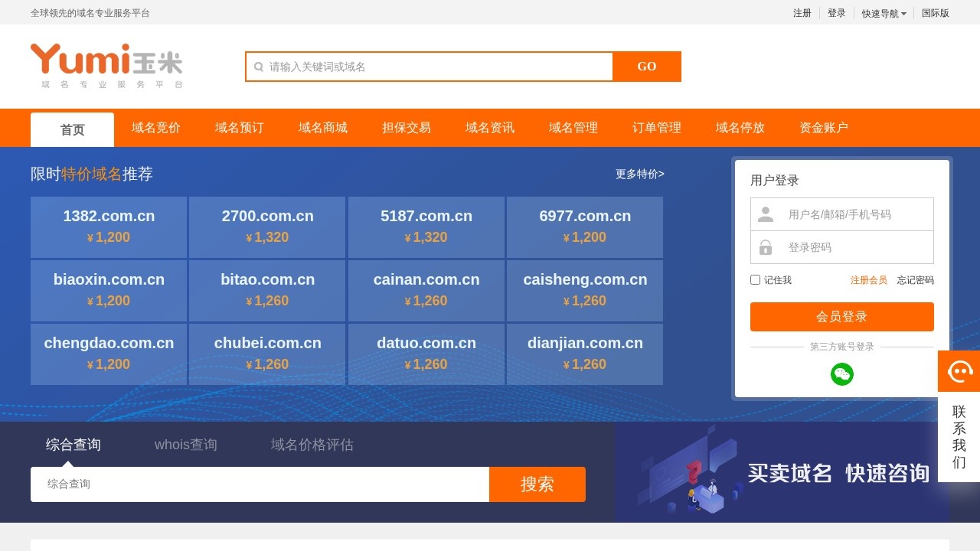Image resolution: width=980 pixels, height=551 pixels.
Task: Open the cainan.com.cn domain card
Action: (x=426, y=291)
